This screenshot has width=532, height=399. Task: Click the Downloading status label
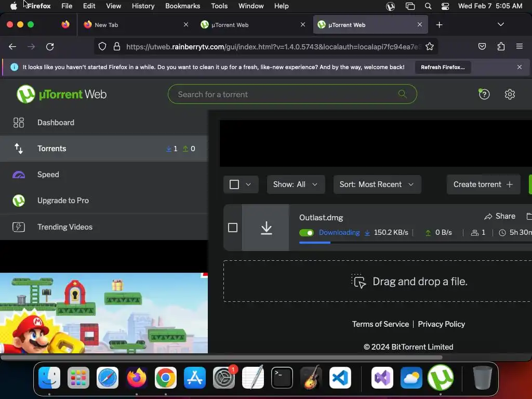coord(339,232)
